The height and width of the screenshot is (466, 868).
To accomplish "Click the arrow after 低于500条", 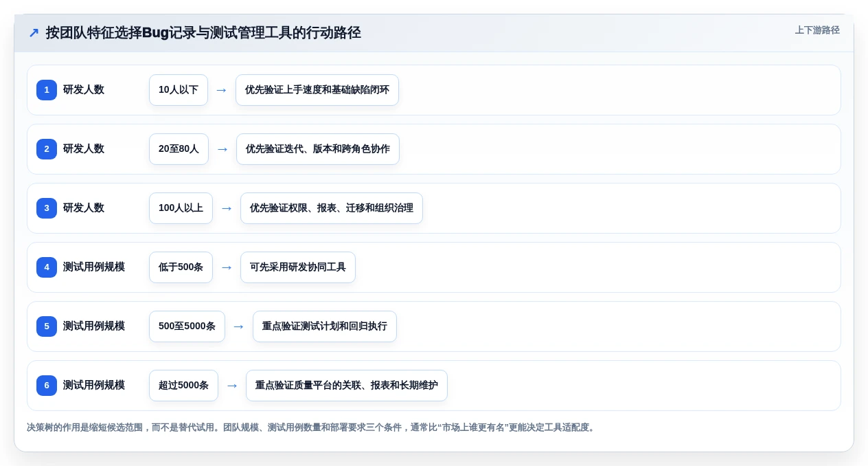I will point(227,267).
